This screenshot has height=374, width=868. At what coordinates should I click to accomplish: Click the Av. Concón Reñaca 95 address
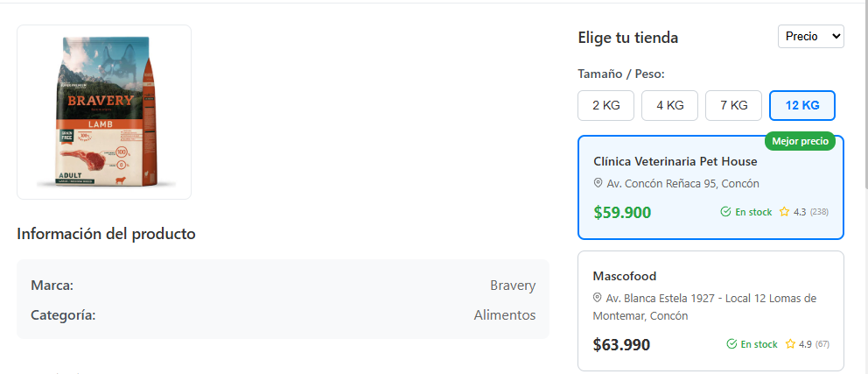click(682, 184)
